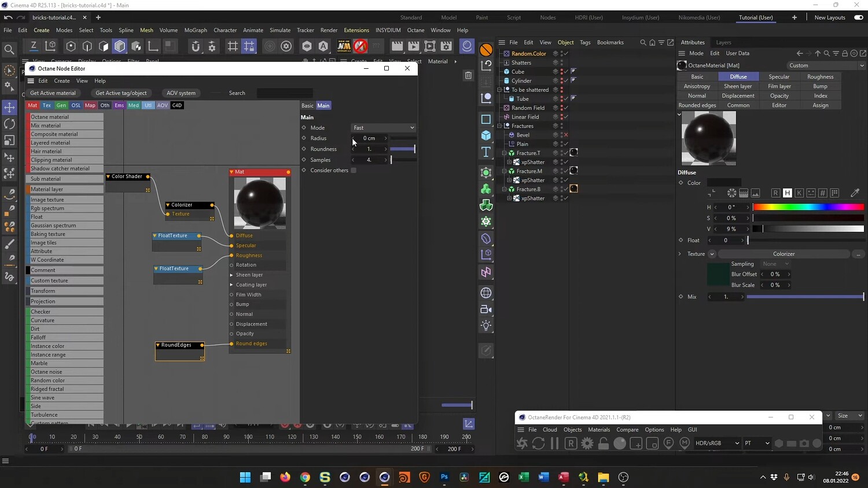Switch to the Specular tab in Attributes
Viewport: 868px width, 488px height.
click(779, 77)
